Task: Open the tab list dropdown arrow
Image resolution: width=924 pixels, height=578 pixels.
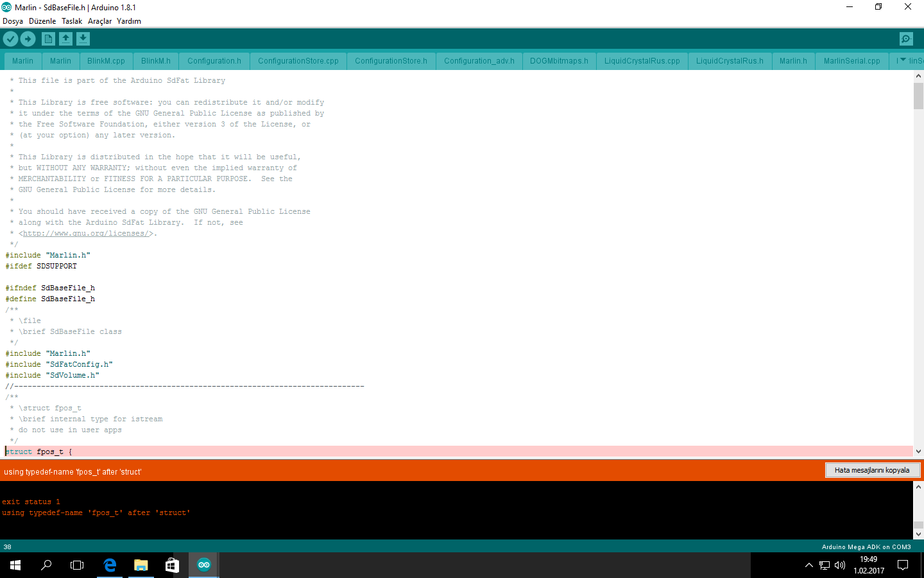Action: pyautogui.click(x=903, y=60)
